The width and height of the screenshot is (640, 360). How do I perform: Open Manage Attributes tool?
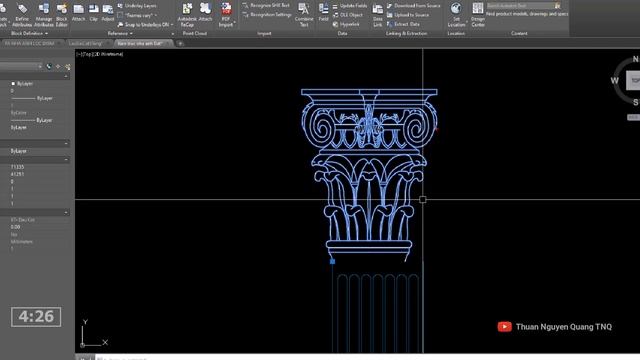[x=44, y=15]
